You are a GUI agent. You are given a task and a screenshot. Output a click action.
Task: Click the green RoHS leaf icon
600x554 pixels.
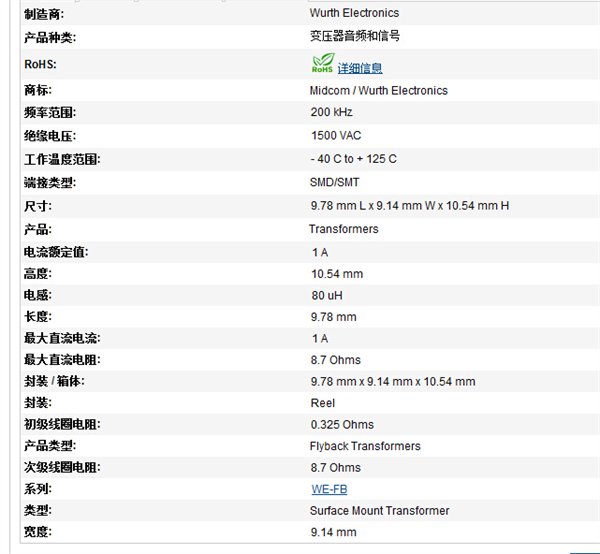click(322, 65)
